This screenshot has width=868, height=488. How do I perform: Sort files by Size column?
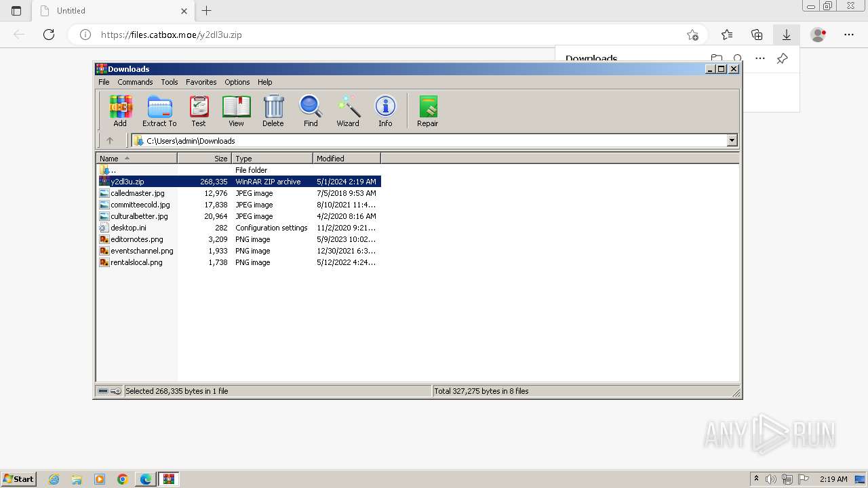205,159
